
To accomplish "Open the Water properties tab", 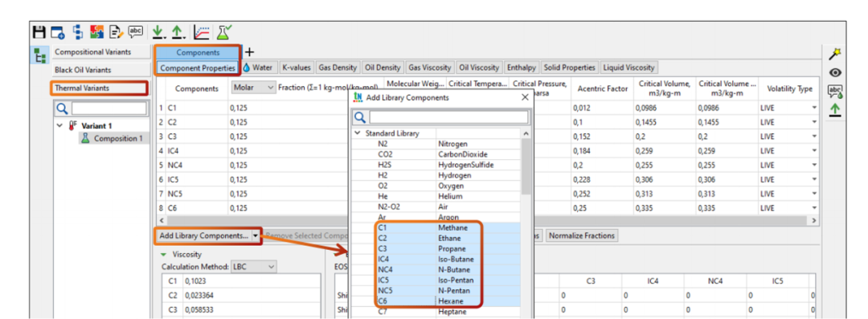I will coord(258,67).
